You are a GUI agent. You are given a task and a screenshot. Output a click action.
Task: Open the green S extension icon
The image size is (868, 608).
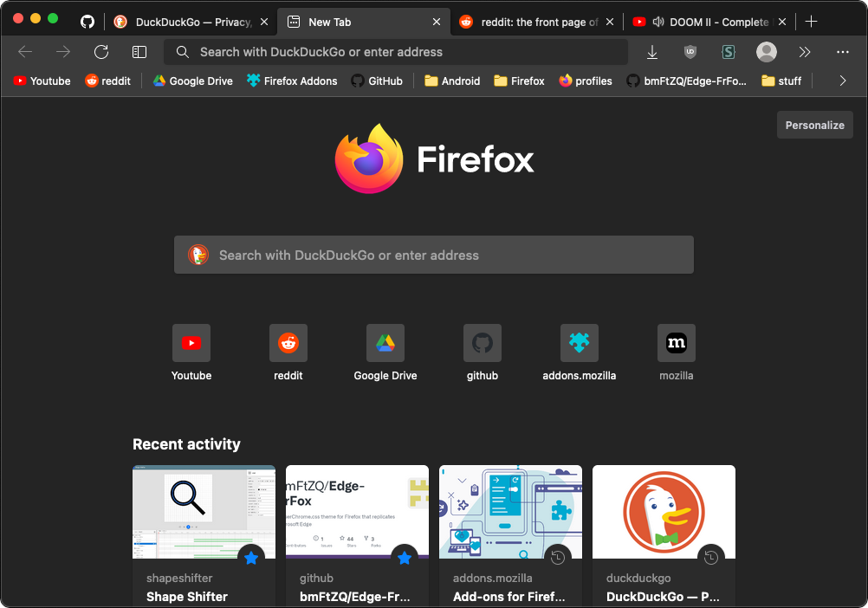click(729, 52)
